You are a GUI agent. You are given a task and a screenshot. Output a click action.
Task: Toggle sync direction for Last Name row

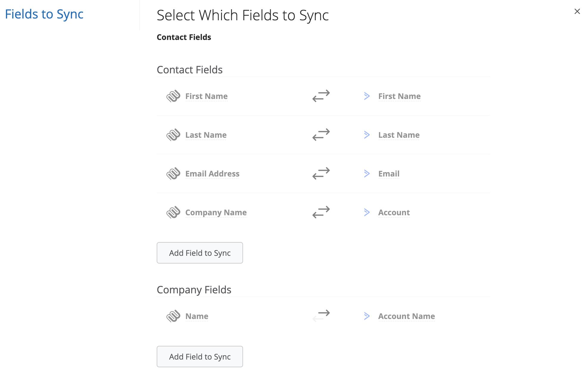pos(321,135)
